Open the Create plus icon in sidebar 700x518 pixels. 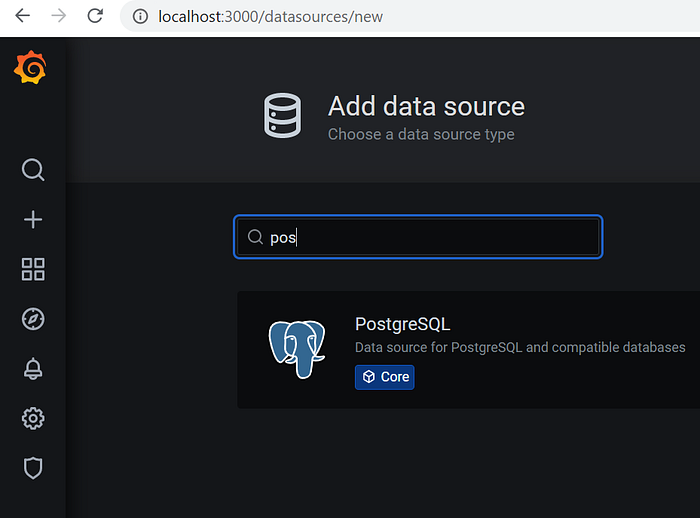[33, 220]
